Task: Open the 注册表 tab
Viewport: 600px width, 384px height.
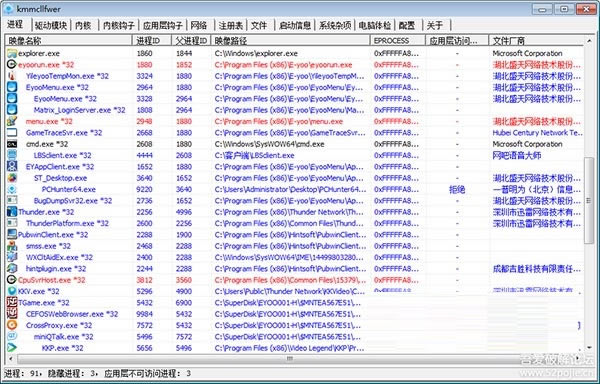Action: click(230, 25)
